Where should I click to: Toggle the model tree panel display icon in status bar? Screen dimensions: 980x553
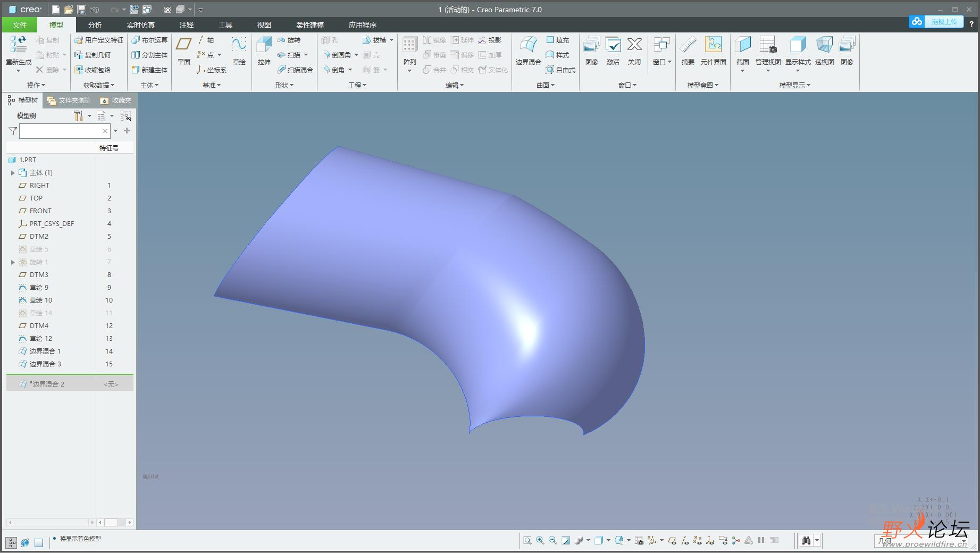point(12,542)
